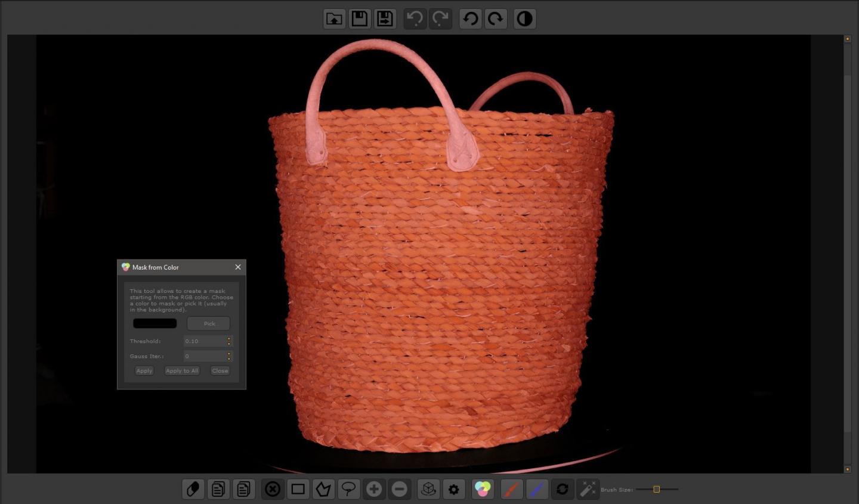859x504 pixels.
Task: Click the Mask from Color toolbar icon
Action: pos(483,489)
